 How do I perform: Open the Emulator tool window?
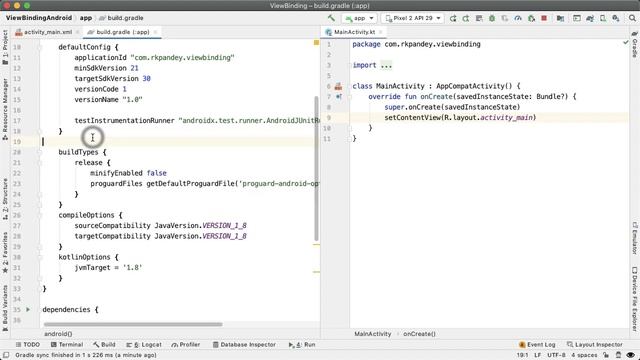click(635, 238)
